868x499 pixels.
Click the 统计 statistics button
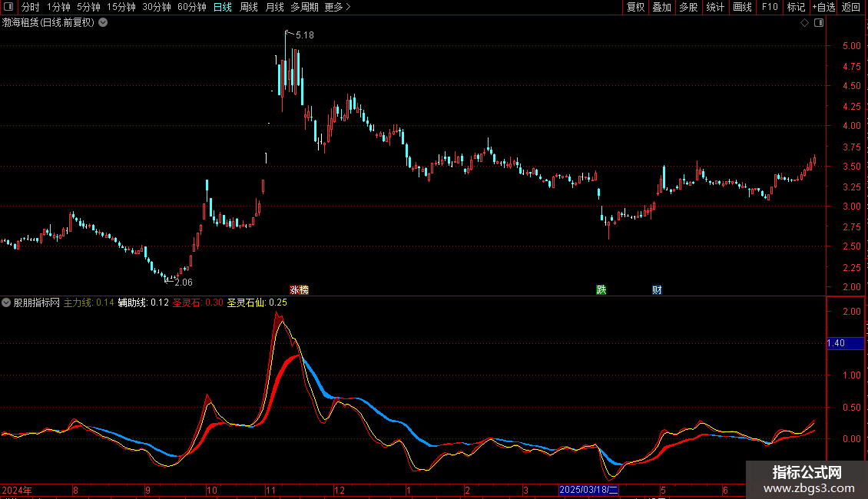tap(715, 7)
